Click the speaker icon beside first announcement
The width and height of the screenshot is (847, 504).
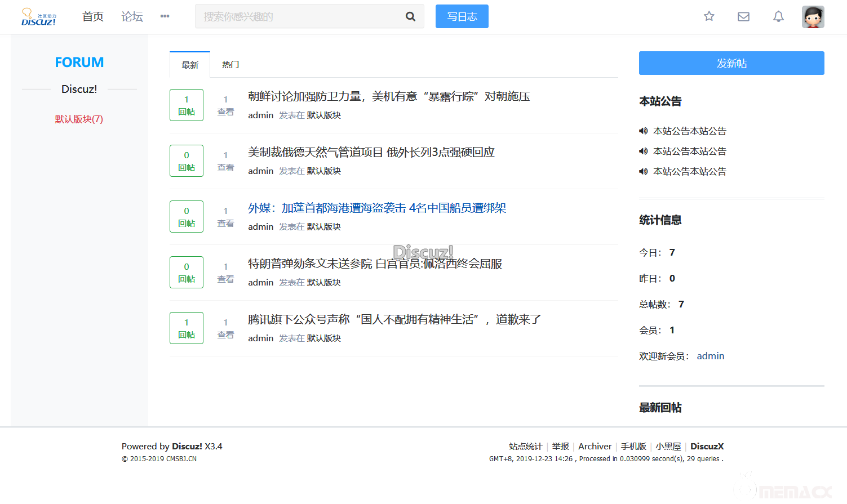[643, 131]
